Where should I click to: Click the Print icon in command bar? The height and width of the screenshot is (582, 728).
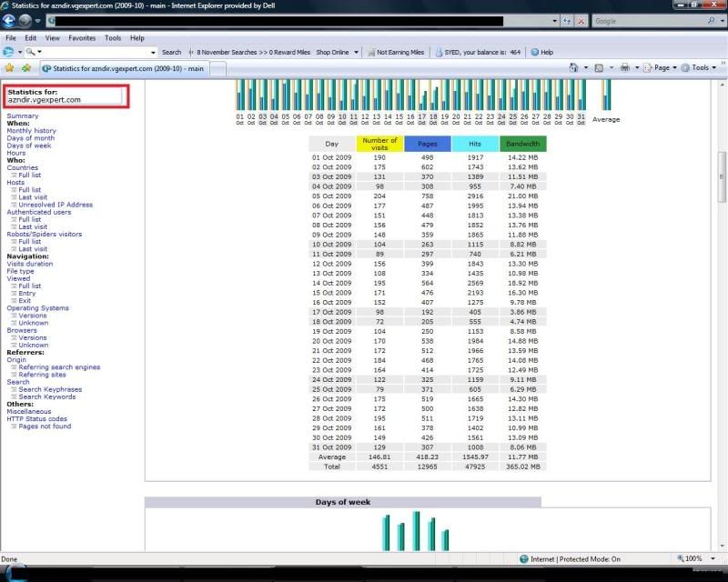tap(625, 67)
